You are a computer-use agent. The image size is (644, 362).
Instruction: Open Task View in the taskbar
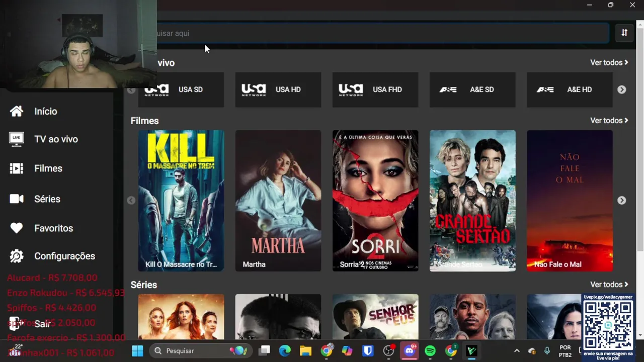pyautogui.click(x=264, y=351)
